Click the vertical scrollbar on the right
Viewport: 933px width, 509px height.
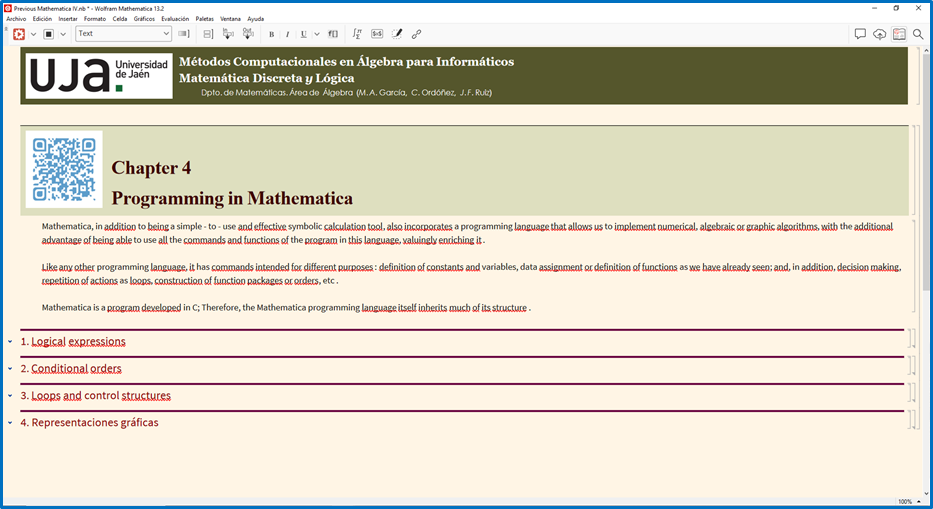tap(926, 171)
